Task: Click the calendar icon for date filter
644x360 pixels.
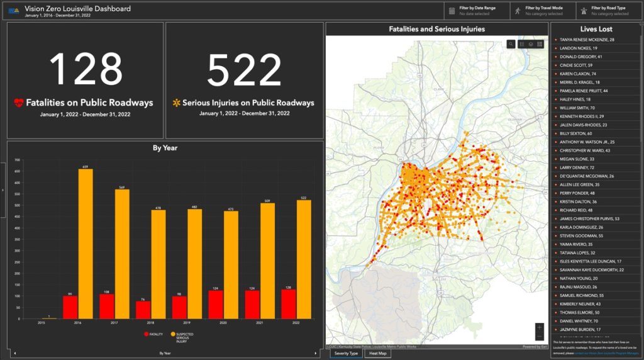Action: click(x=452, y=11)
